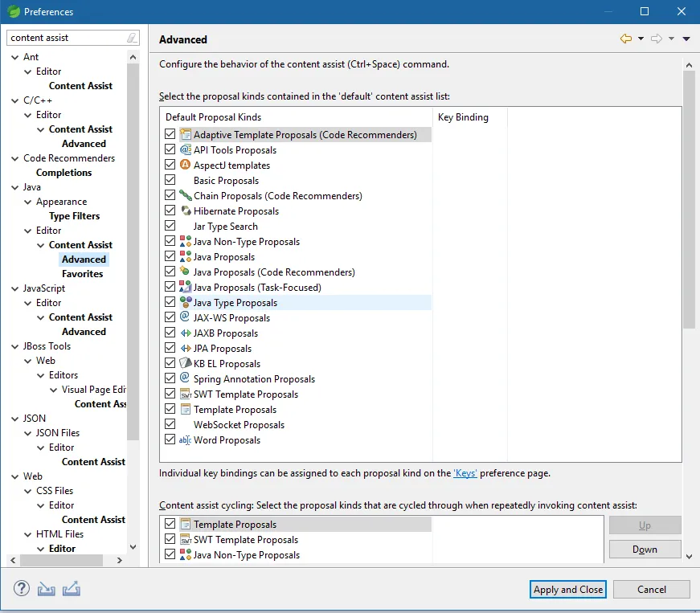Click the content assist filter text field
This screenshot has width=700, height=613.
pos(67,38)
